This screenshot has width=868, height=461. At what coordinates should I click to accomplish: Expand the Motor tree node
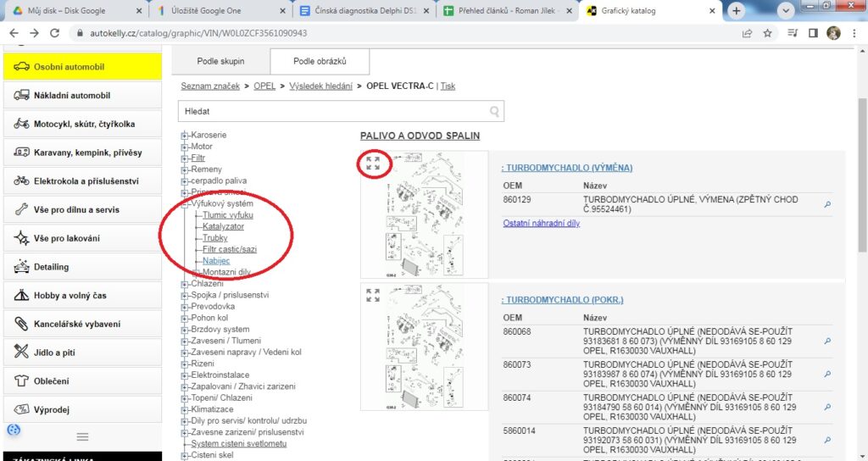(x=184, y=147)
